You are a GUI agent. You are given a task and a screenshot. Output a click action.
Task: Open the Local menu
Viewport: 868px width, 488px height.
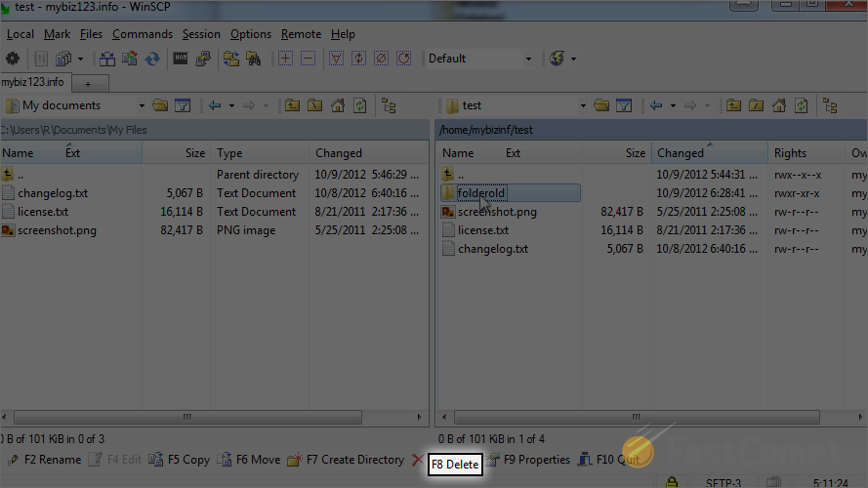(x=20, y=34)
